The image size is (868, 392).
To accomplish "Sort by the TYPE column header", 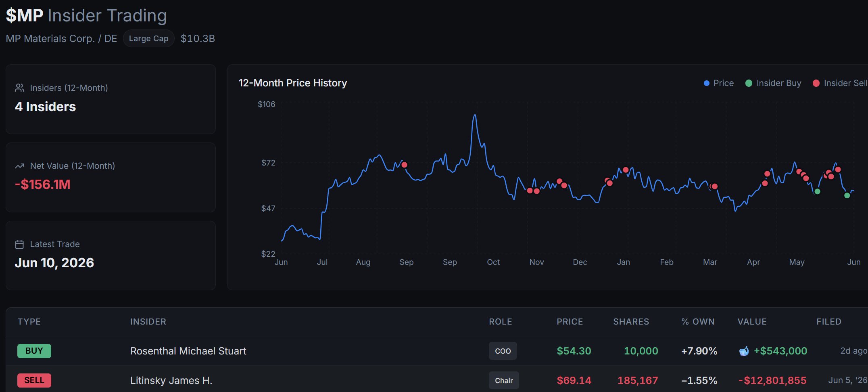I will pos(29,322).
